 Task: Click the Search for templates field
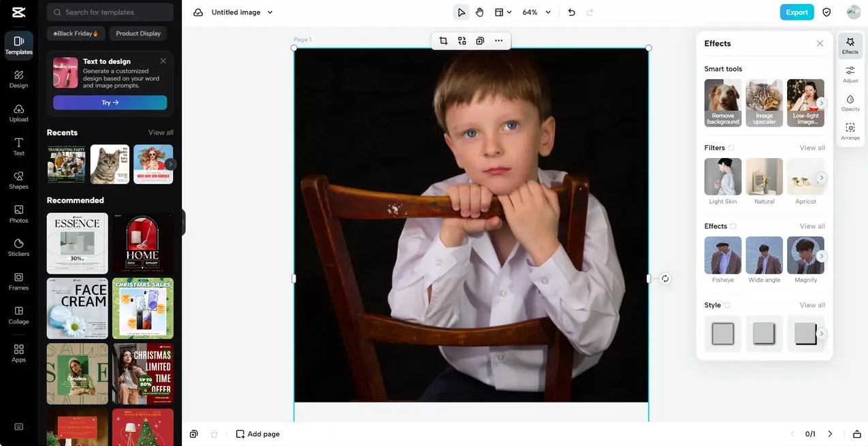pyautogui.click(x=110, y=12)
